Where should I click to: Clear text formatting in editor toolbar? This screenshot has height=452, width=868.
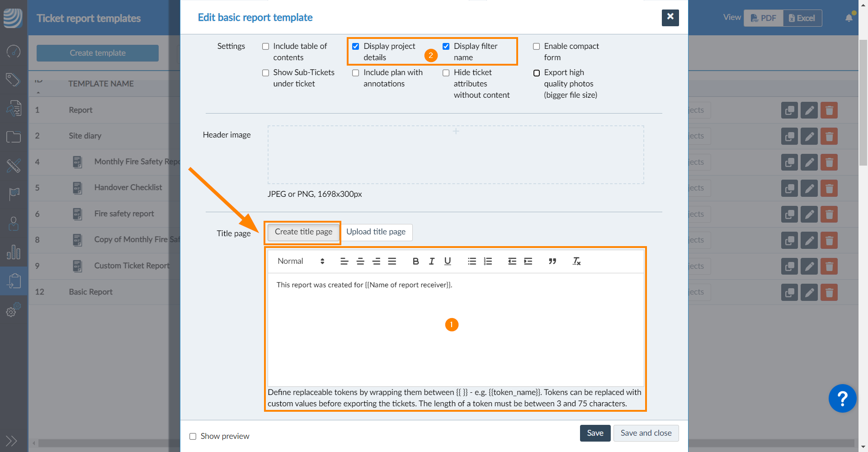pyautogui.click(x=576, y=261)
